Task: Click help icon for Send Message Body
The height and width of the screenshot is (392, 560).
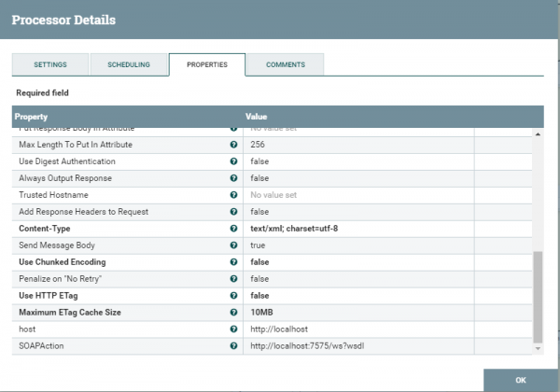Action: click(x=233, y=245)
